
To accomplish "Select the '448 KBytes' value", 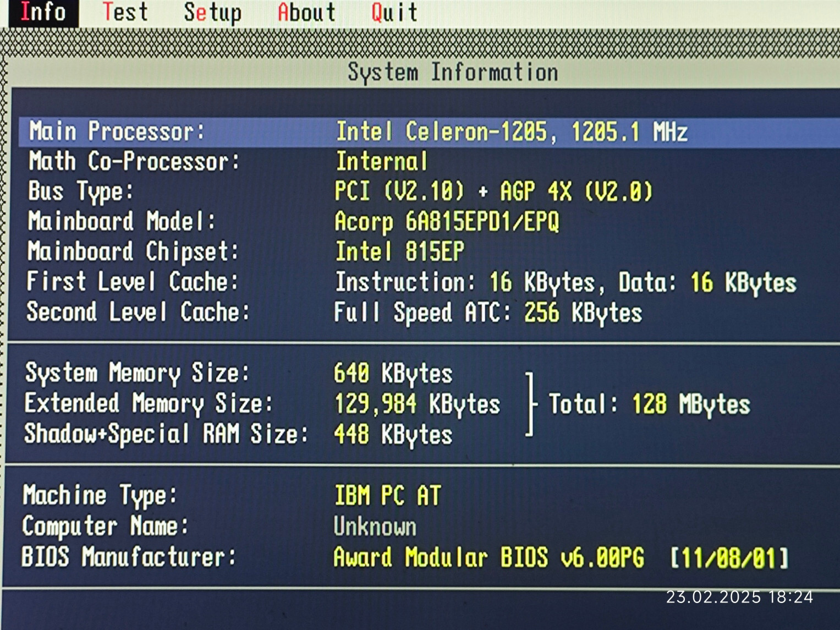I will [x=393, y=435].
